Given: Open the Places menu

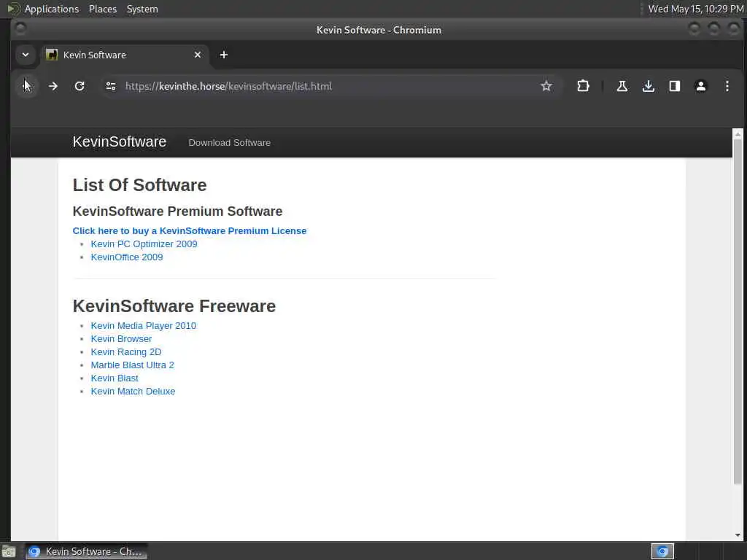Looking at the screenshot, I should pyautogui.click(x=102, y=9).
